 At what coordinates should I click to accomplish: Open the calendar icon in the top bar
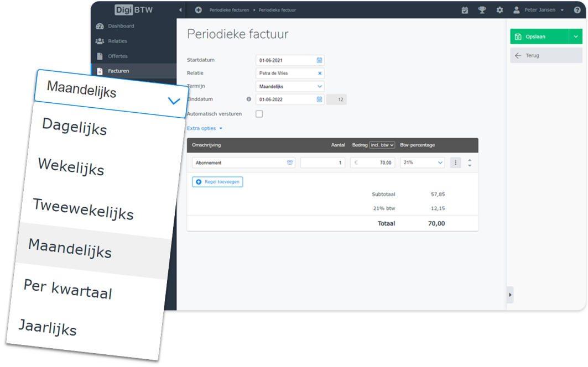tap(465, 10)
